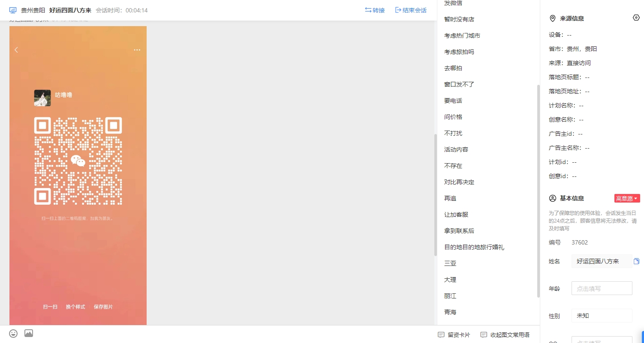The image size is (644, 343).
Task: Open the 高意愿 intent dropdown
Action: click(x=627, y=198)
